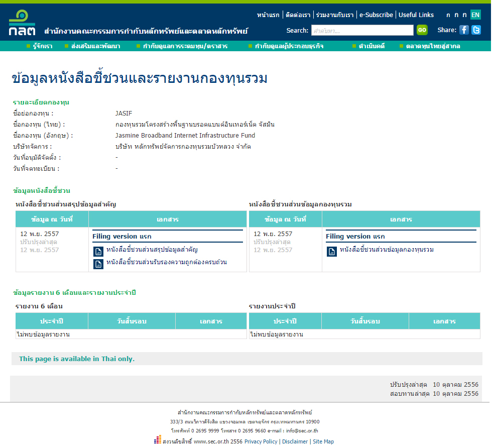The width and height of the screenshot is (492, 448).
Task: Click the footer address line 333/3 ถนนวิภาวดีรังสิต
Action: coord(245,421)
